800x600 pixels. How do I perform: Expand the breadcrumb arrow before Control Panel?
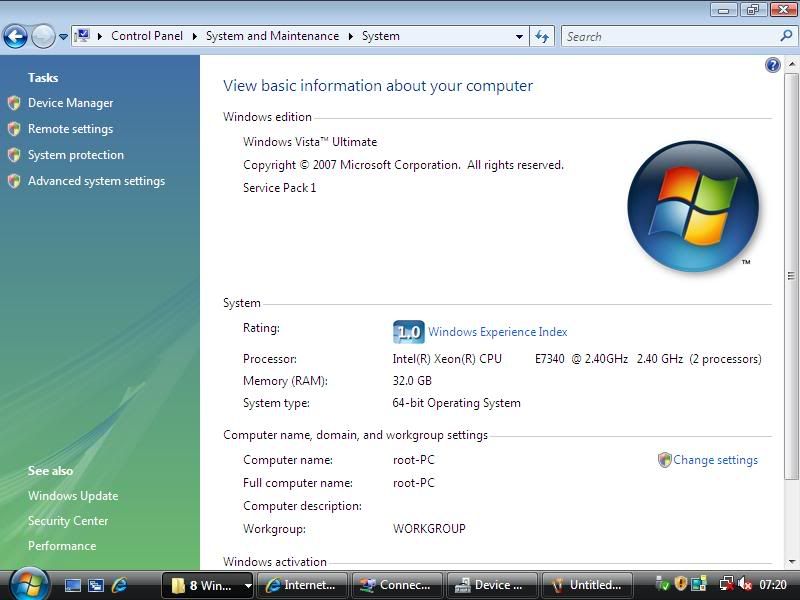100,36
